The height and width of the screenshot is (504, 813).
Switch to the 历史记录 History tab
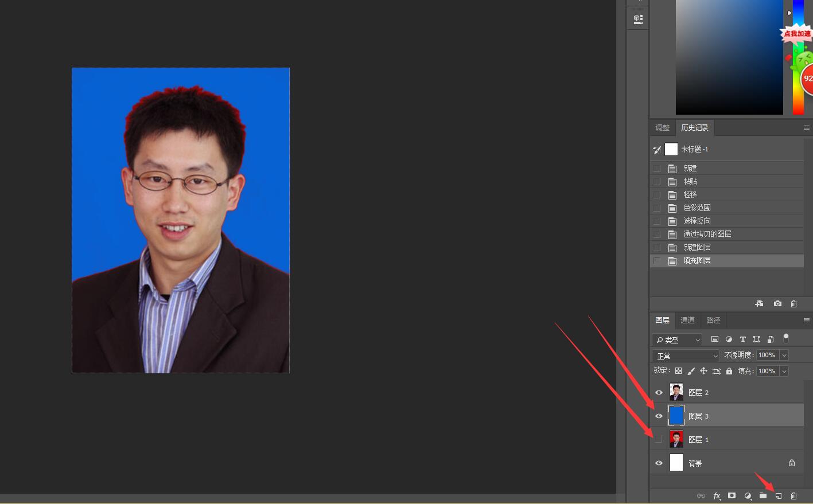click(x=694, y=127)
